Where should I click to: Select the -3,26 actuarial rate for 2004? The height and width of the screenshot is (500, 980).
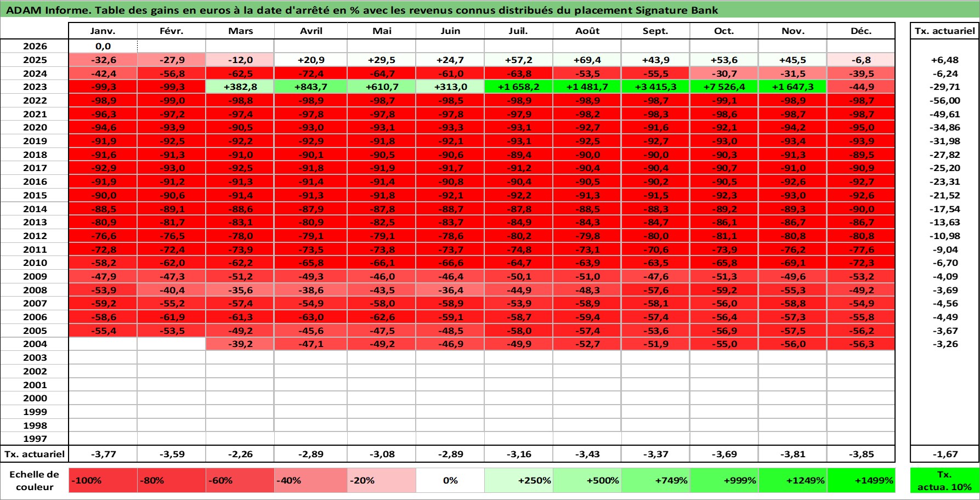(x=944, y=344)
